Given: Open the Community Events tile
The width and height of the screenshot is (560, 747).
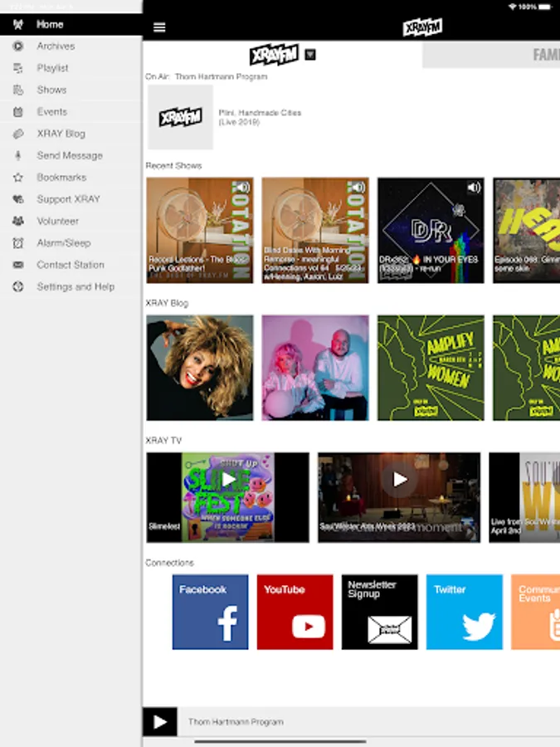Looking at the screenshot, I should (x=535, y=612).
